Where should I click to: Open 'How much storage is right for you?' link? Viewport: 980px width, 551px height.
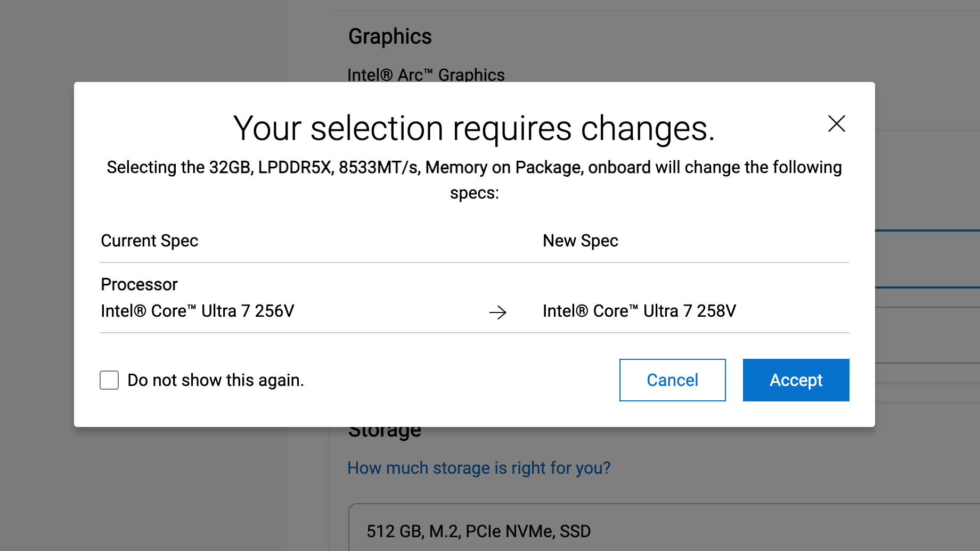478,468
